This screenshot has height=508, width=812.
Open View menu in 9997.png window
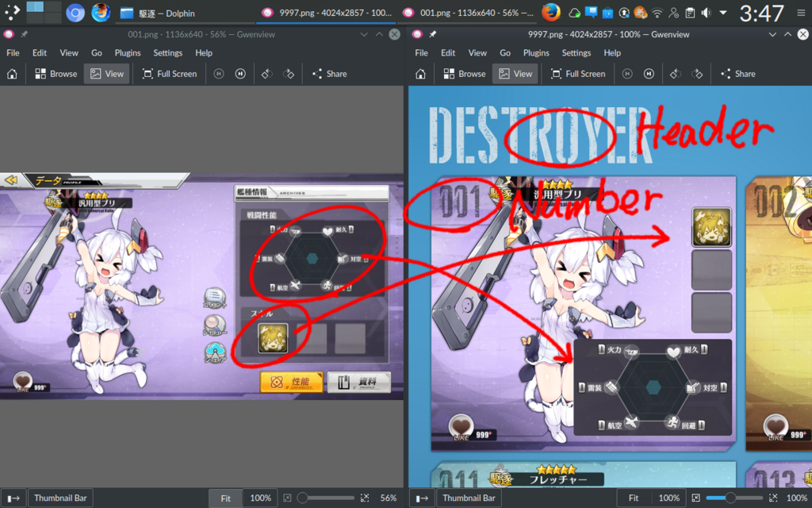pyautogui.click(x=477, y=53)
